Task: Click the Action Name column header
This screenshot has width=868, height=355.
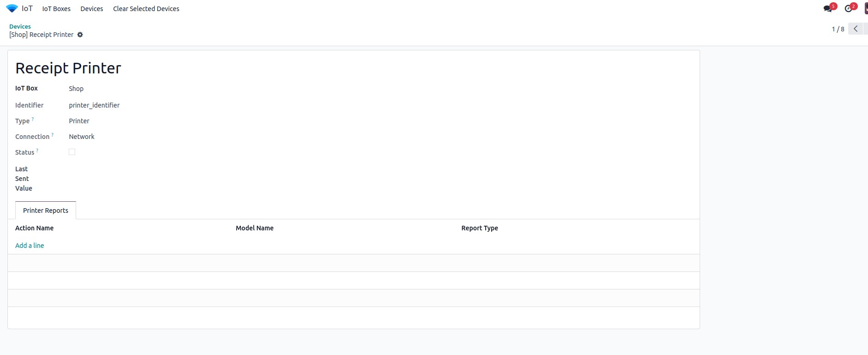Action: pos(35,228)
